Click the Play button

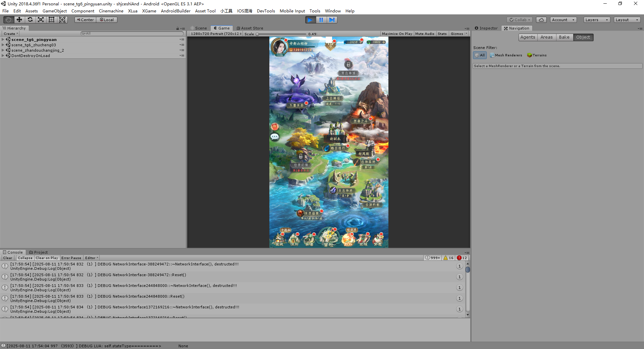click(310, 20)
